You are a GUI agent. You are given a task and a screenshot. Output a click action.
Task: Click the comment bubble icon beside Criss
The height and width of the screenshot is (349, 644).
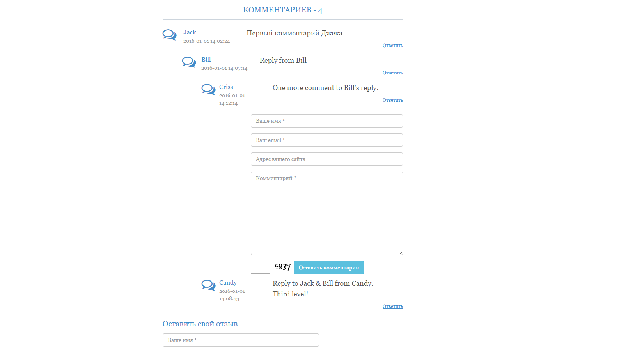[x=208, y=89]
